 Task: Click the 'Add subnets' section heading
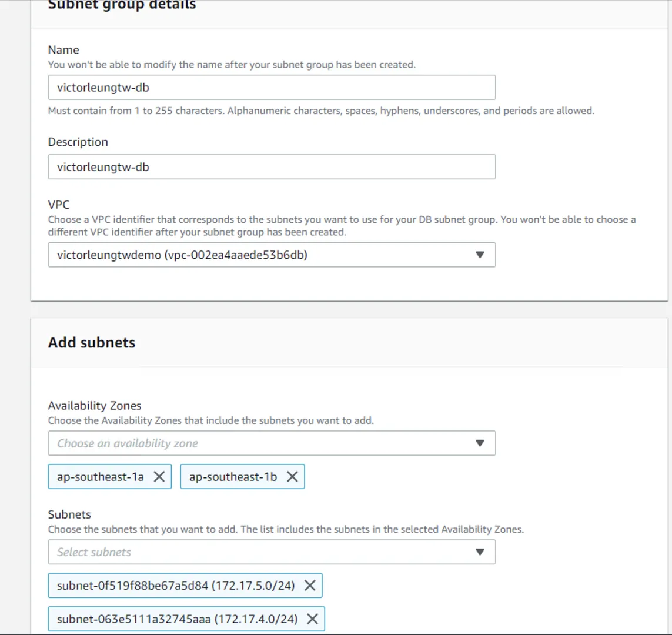(92, 343)
